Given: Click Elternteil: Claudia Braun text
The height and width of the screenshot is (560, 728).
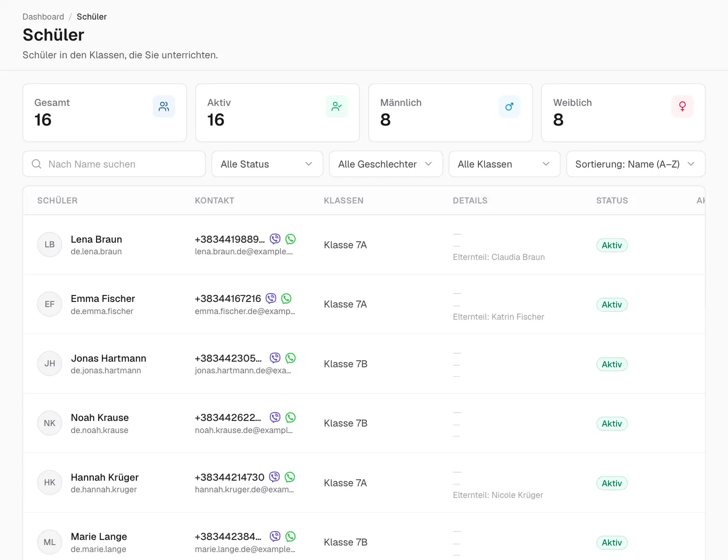Looking at the screenshot, I should click(499, 257).
